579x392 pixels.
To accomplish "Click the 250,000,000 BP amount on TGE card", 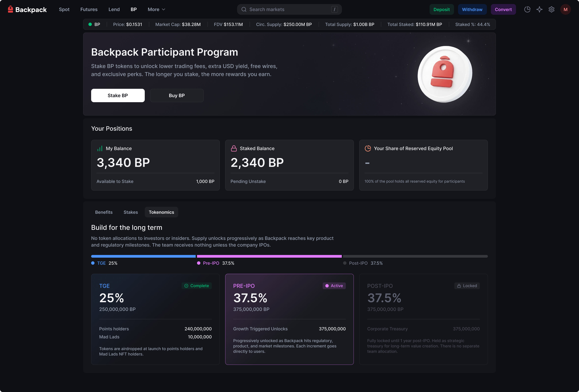I will [x=117, y=309].
